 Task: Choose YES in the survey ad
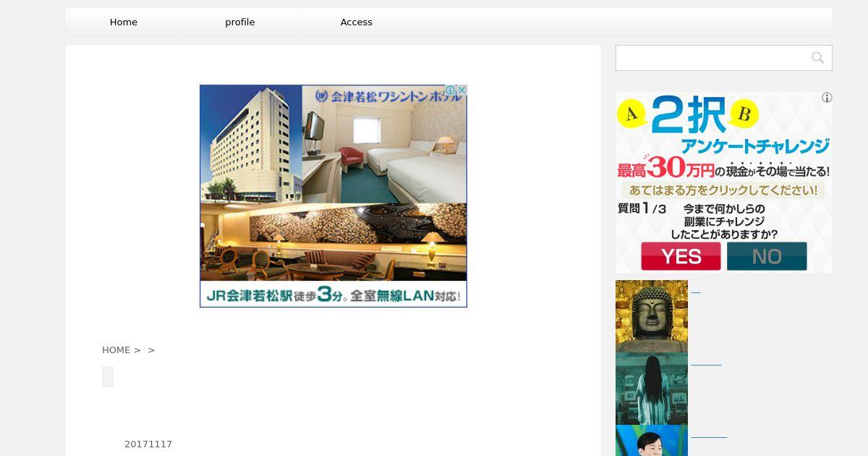pyautogui.click(x=681, y=256)
